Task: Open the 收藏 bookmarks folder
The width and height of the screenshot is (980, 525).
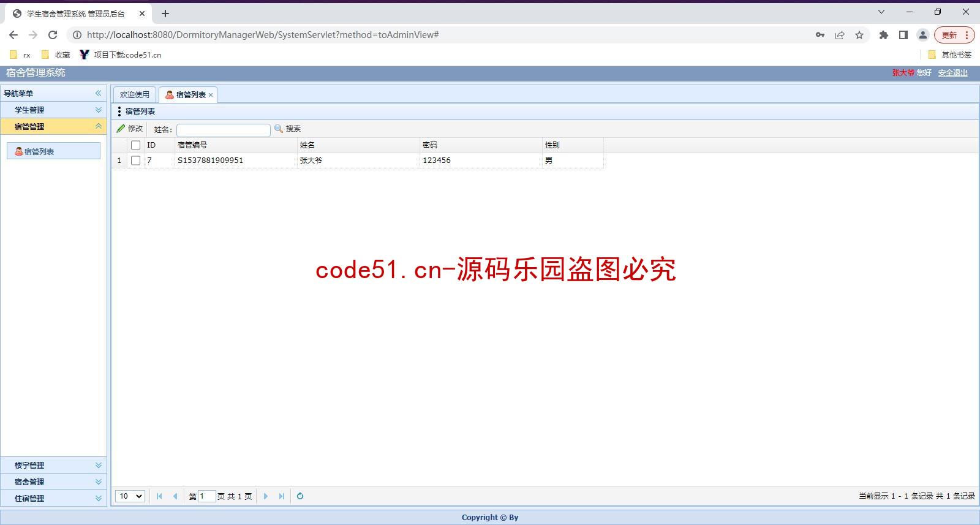Action: coord(56,55)
